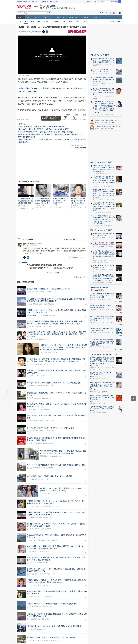
Task: Dismiss the 女子大学生を車内 recommended card
Action: (x=33, y=209)
